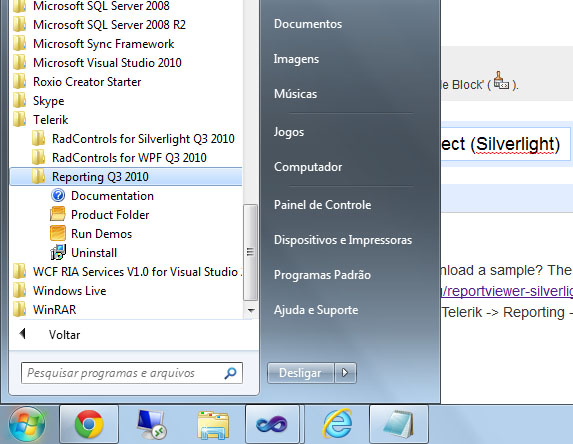573x444 pixels.
Task: Open Visual Studio infinity taskbar icon
Action: [x=272, y=424]
